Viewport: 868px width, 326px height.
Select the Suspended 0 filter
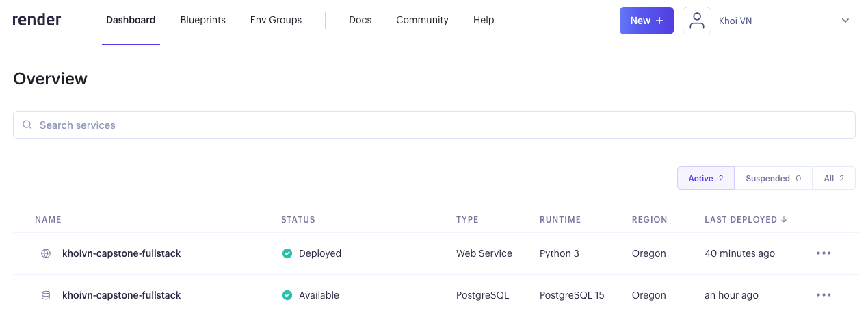(773, 178)
